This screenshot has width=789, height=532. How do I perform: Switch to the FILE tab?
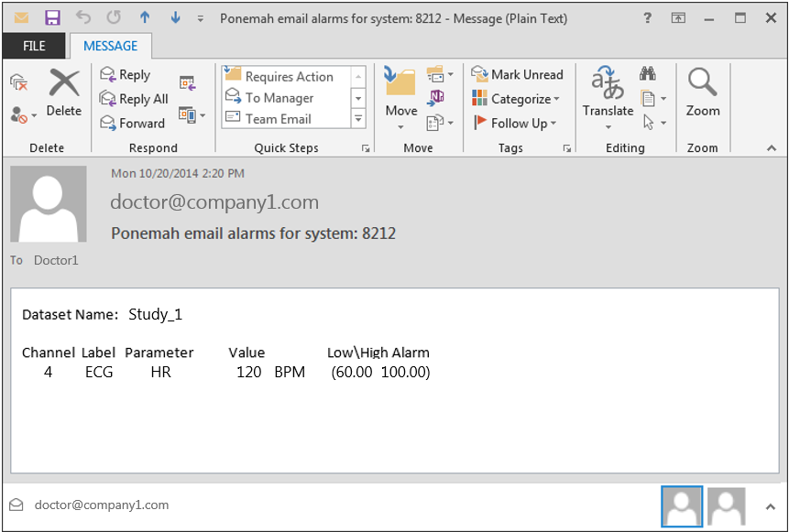tap(34, 46)
